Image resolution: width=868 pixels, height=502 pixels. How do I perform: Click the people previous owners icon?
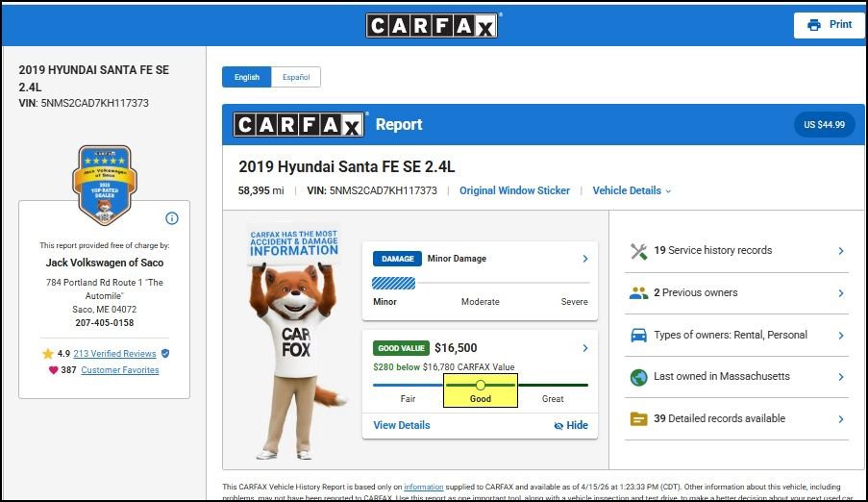[x=639, y=293]
